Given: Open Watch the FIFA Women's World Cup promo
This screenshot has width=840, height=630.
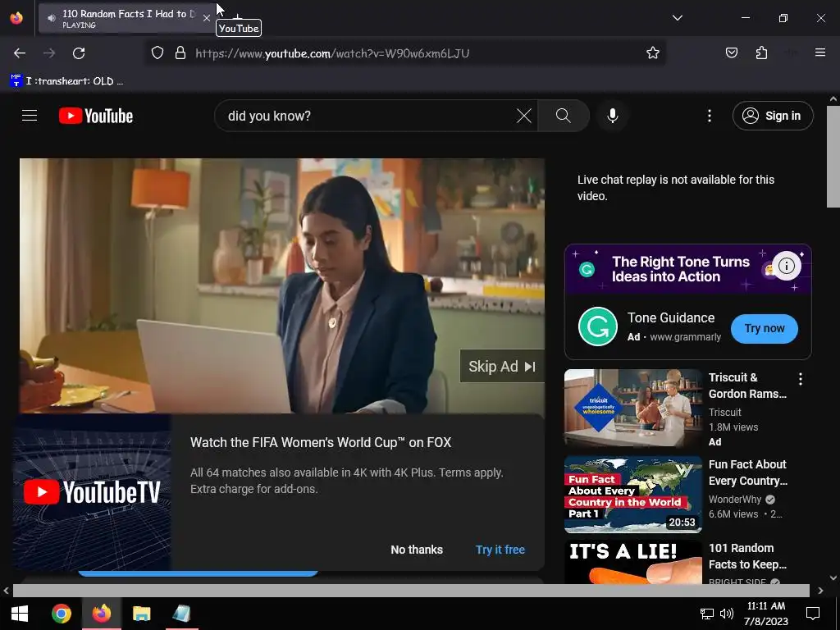Looking at the screenshot, I should pyautogui.click(x=321, y=442).
